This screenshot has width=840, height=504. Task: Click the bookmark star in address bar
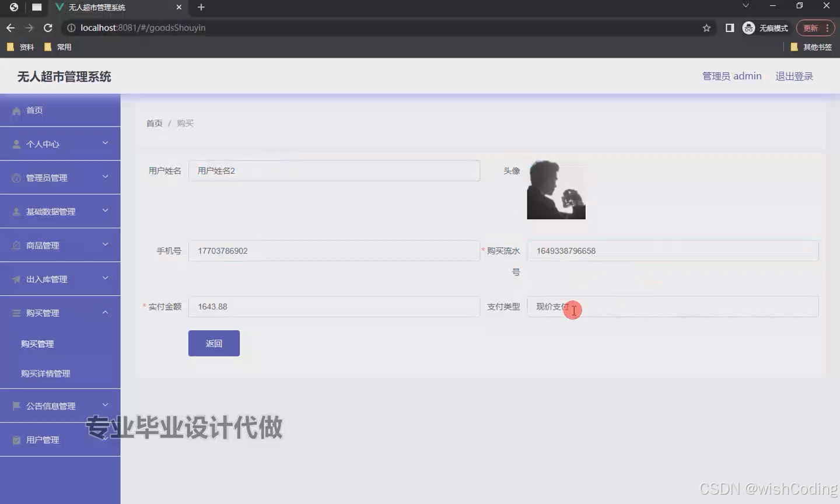(x=706, y=27)
